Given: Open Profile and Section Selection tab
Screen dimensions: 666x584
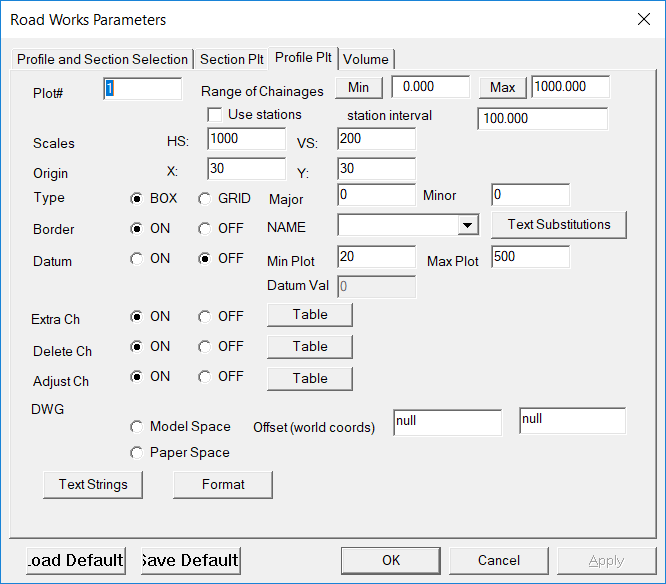Looking at the screenshot, I should [102, 59].
